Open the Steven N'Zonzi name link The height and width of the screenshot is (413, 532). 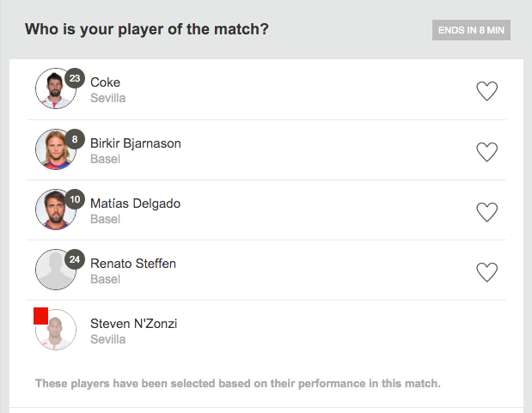(x=134, y=324)
